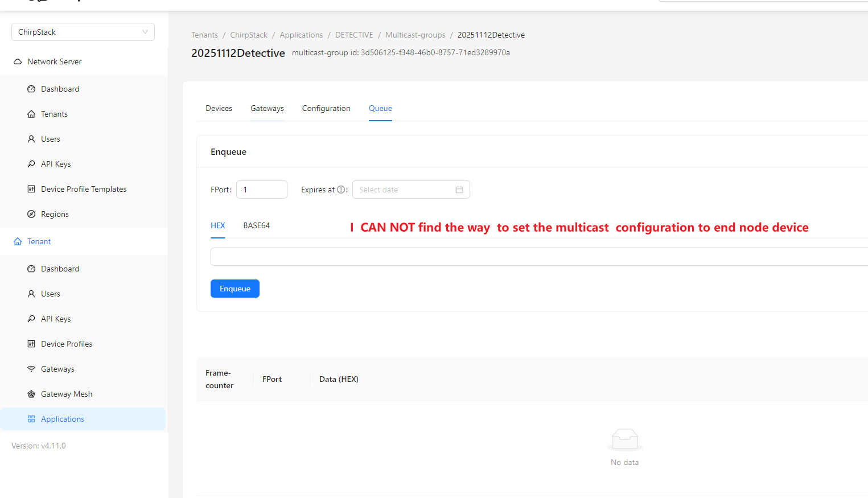Image resolution: width=868 pixels, height=498 pixels.
Task: Click the Dashboard gauge icon under Network Server
Action: (x=31, y=89)
